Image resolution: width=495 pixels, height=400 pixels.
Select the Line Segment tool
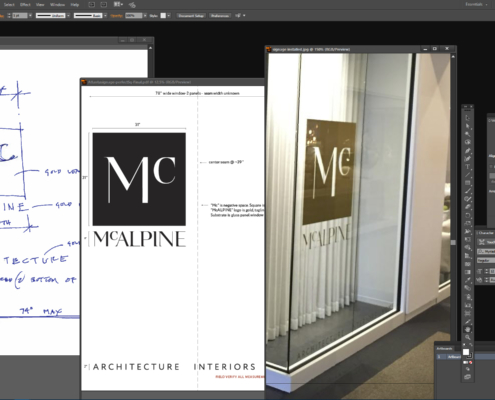(468, 175)
